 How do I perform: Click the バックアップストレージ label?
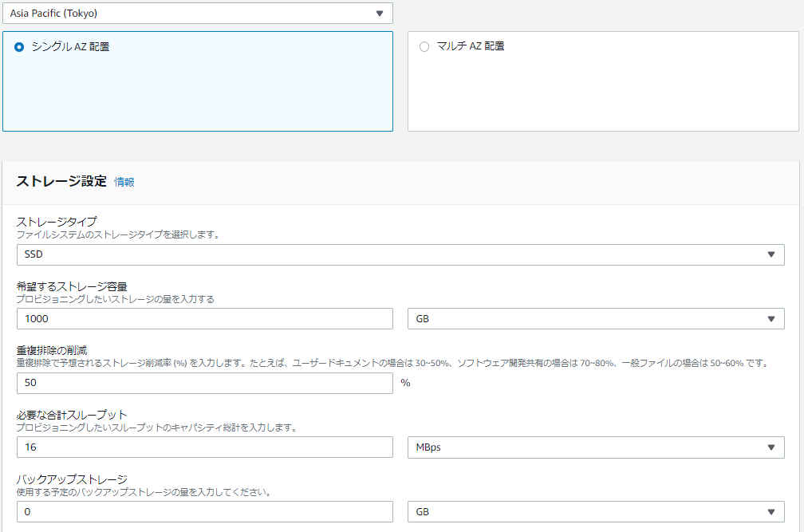pyautogui.click(x=72, y=479)
